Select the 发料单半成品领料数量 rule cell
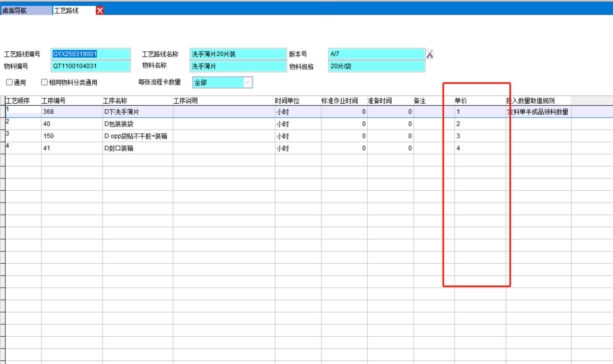This screenshot has width=613, height=364. [x=538, y=112]
